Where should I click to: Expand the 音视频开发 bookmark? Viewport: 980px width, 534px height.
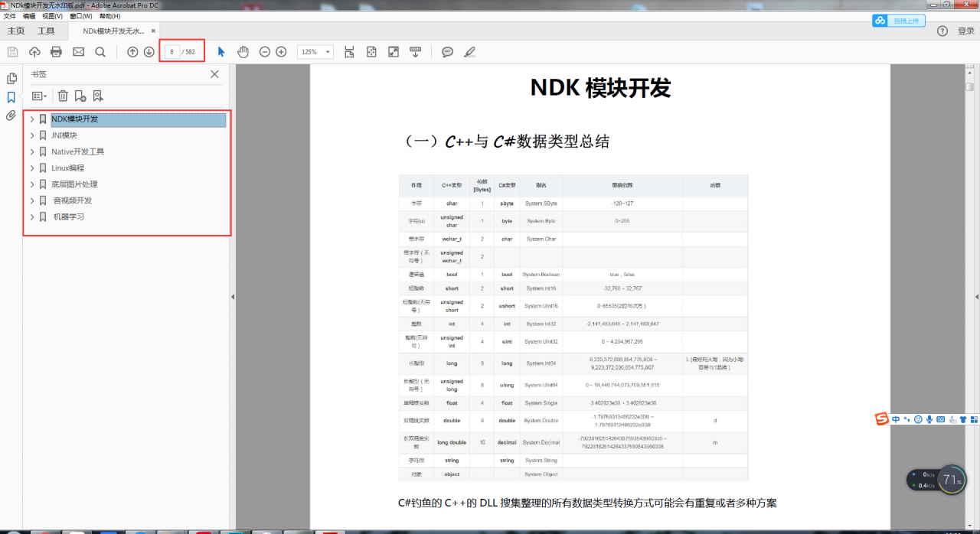32,200
